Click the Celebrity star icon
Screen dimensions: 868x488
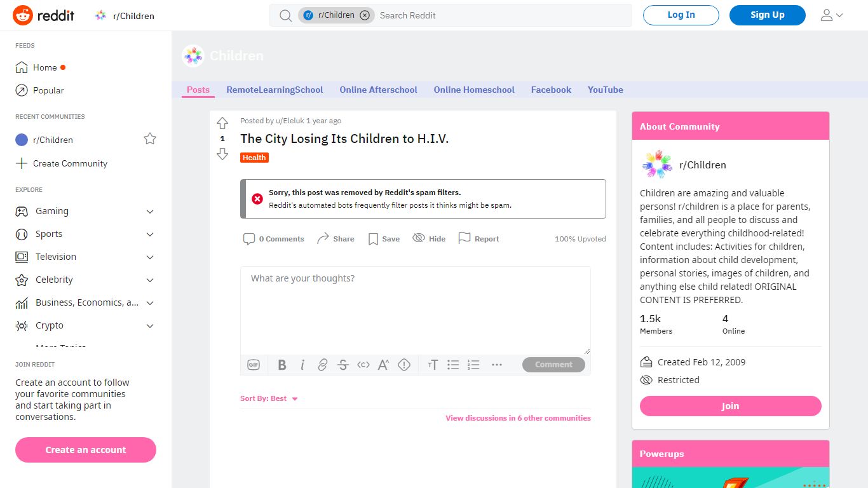[x=22, y=280]
